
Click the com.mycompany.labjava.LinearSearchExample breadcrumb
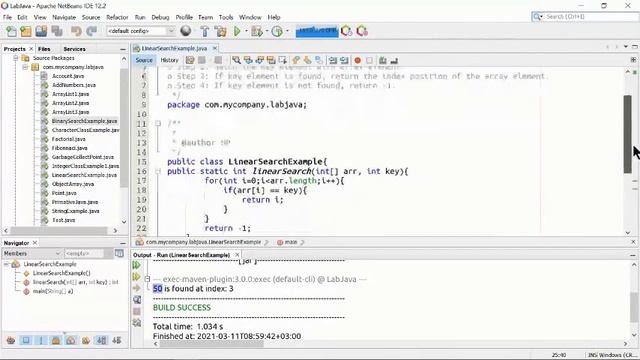[203, 242]
